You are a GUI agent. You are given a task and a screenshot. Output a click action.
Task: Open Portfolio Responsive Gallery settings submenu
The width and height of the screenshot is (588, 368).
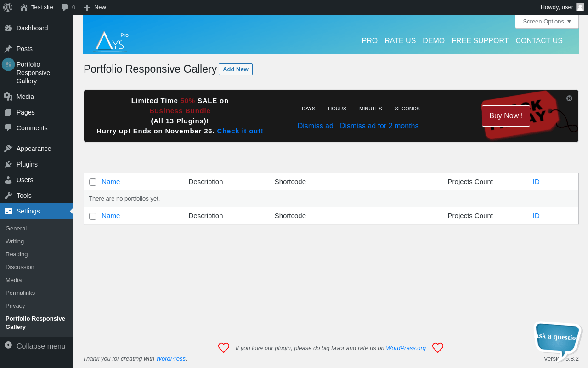pos(35,323)
